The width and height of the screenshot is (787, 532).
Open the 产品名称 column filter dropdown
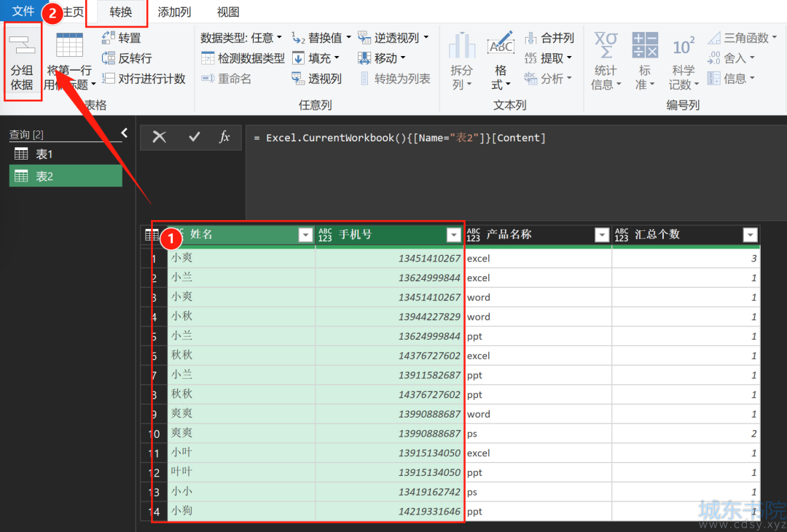602,235
